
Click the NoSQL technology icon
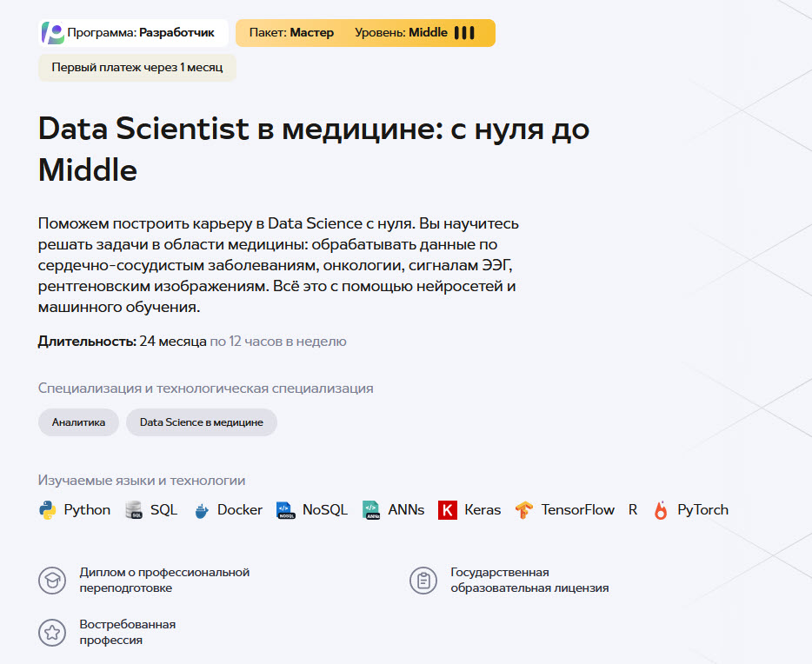point(285,510)
